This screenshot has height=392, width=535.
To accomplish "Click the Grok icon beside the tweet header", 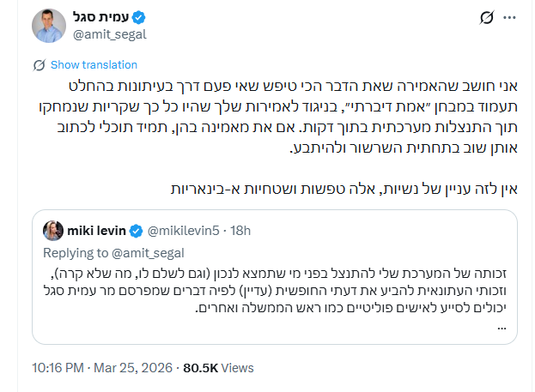I will coord(487,16).
